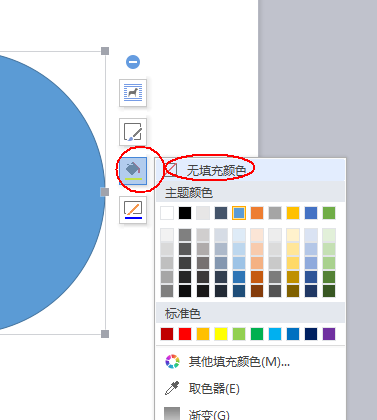This screenshot has height=420, width=377.
Task: Pick the royal blue theme swatch beside gold
Action: coord(311,213)
